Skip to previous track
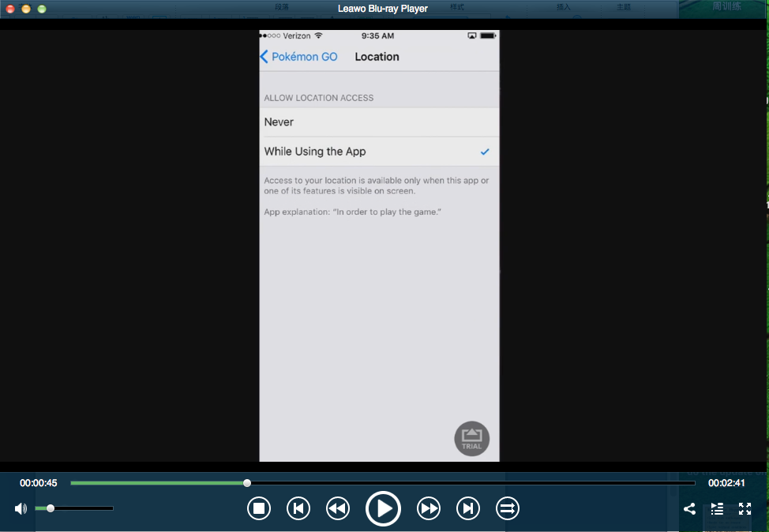 tap(298, 508)
